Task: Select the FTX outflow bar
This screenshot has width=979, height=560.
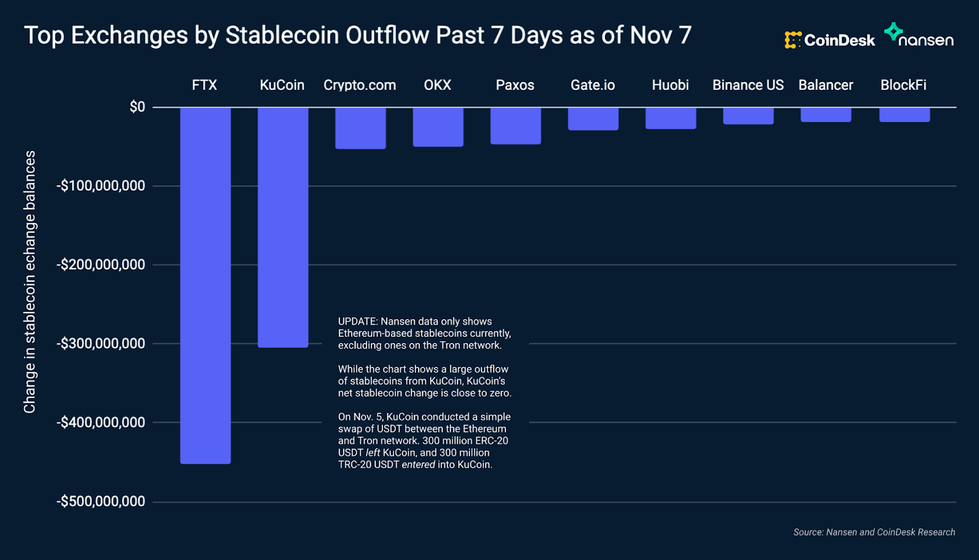Action: [x=206, y=286]
